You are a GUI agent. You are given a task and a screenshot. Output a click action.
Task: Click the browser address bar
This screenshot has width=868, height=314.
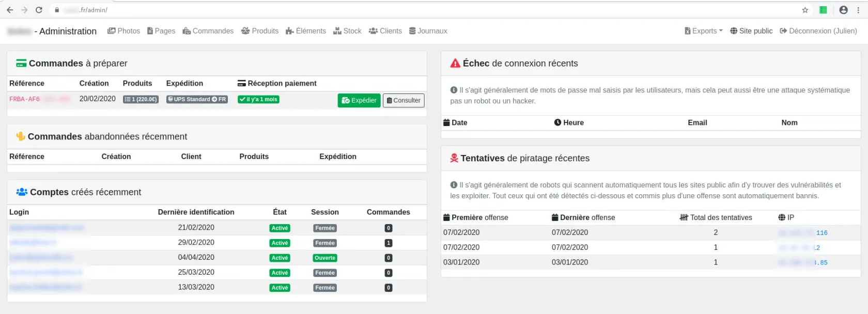(413, 10)
